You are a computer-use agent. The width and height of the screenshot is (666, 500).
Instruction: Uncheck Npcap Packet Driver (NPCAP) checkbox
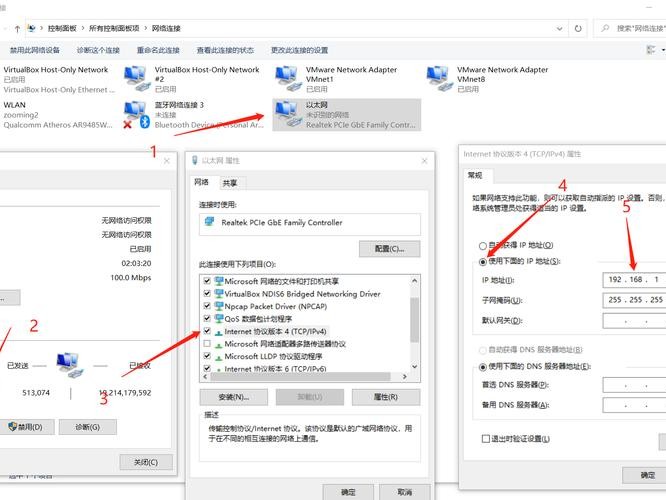[x=207, y=306]
